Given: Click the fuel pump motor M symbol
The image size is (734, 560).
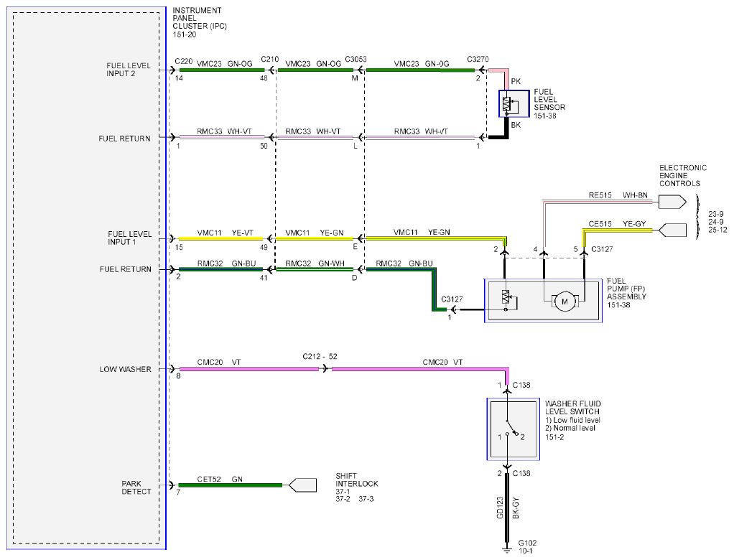Looking at the screenshot, I should (564, 302).
